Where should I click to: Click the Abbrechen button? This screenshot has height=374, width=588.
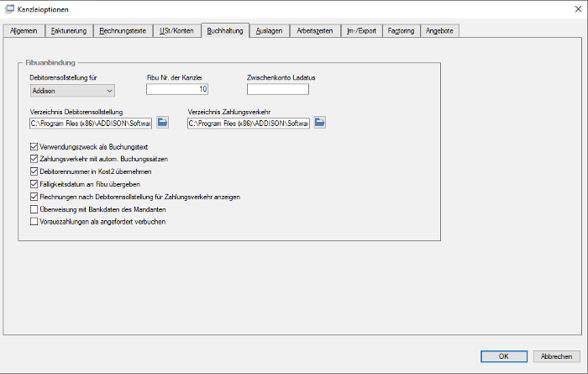click(x=556, y=356)
